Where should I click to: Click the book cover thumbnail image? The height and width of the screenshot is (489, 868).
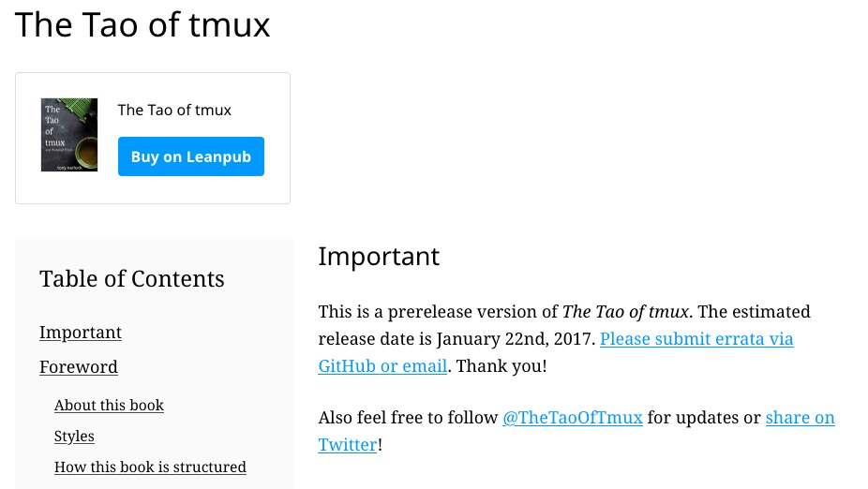click(x=69, y=135)
